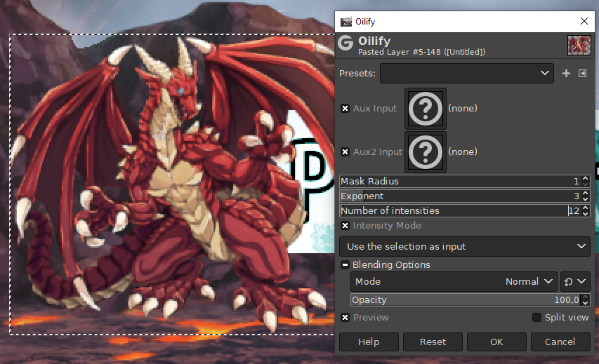Open the Presets dropdown

tap(467, 73)
